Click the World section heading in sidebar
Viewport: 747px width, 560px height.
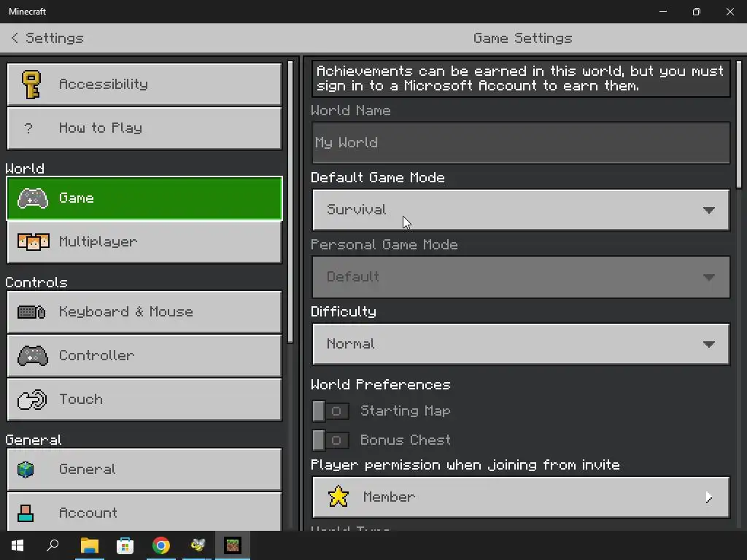[x=25, y=168]
